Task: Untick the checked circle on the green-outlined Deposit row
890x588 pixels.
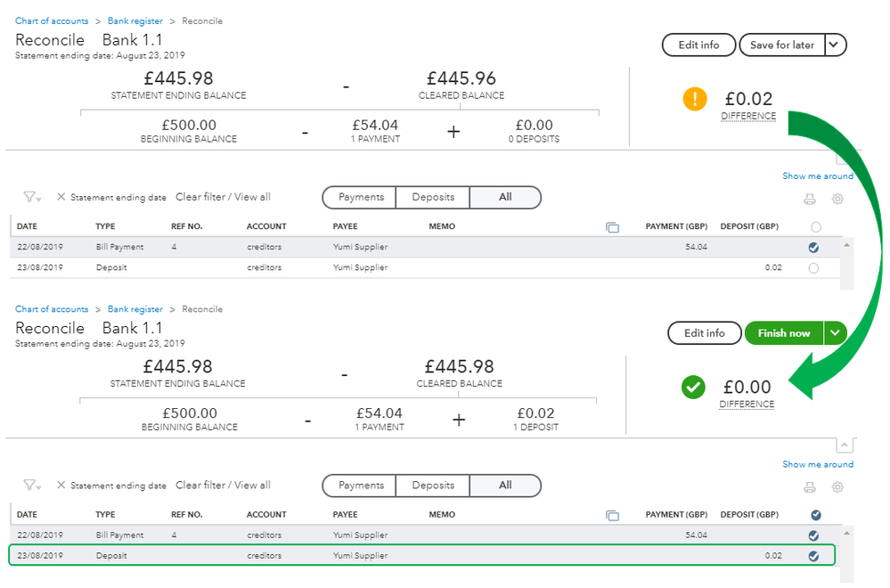Action: click(x=813, y=556)
